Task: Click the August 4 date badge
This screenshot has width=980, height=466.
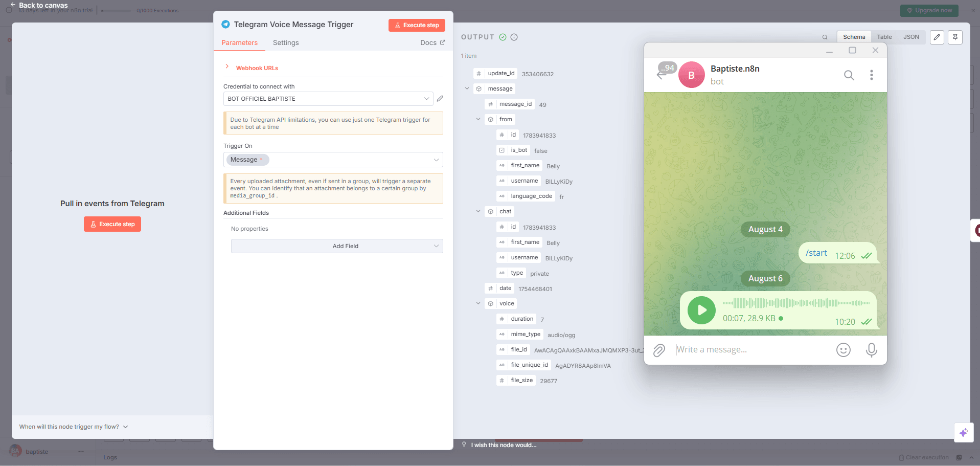Action: tap(765, 229)
